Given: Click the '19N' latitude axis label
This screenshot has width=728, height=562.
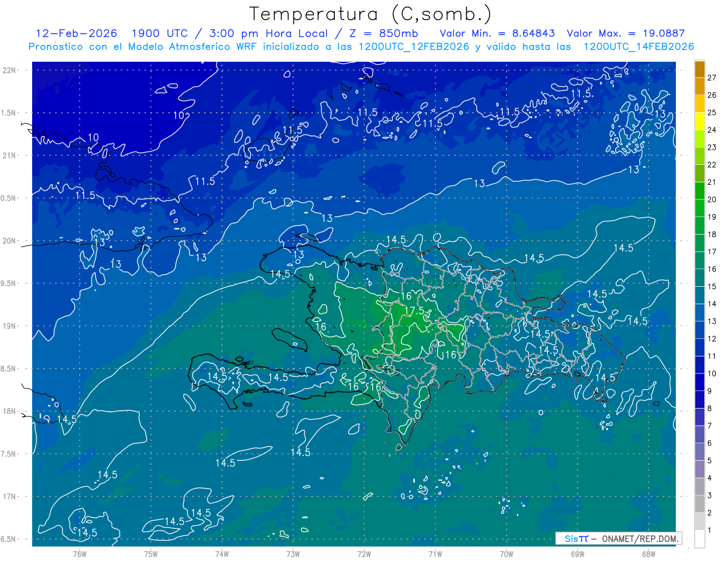Looking at the screenshot, I should pyautogui.click(x=10, y=326).
